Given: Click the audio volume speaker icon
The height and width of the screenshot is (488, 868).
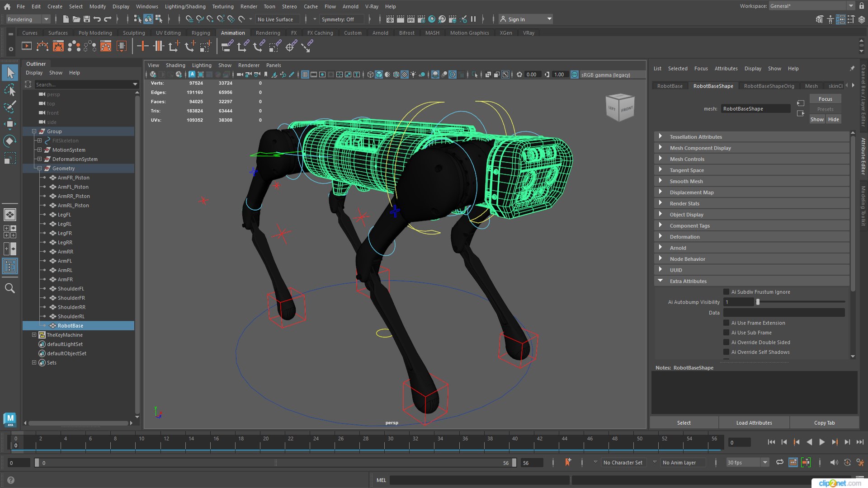Looking at the screenshot, I should coord(834,462).
